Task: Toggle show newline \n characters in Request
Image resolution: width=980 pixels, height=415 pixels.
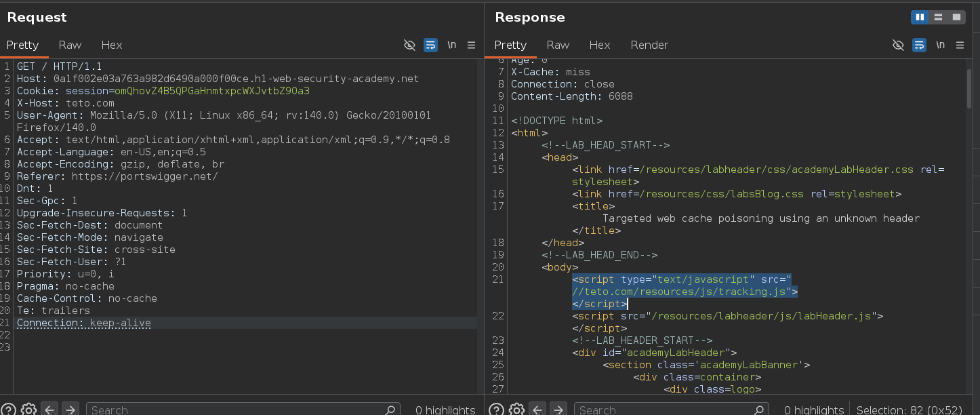Action: (x=451, y=45)
